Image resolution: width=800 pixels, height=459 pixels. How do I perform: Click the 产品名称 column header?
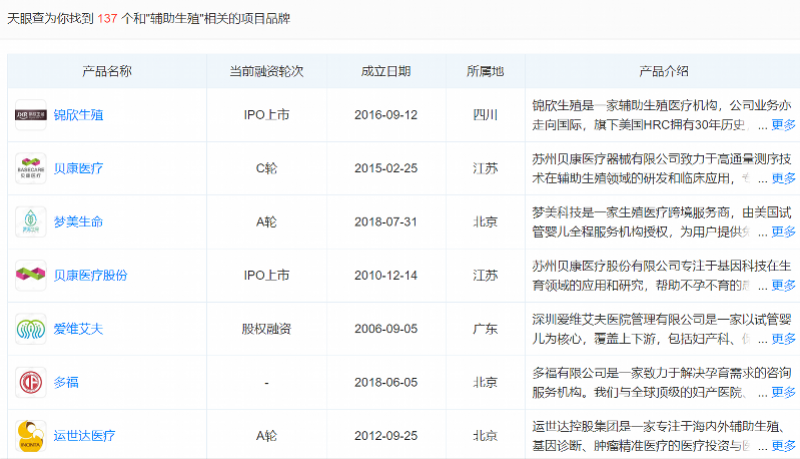[x=107, y=71]
